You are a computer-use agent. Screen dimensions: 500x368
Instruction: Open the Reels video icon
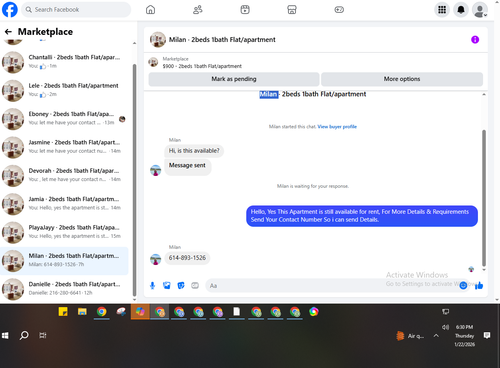[245, 10]
